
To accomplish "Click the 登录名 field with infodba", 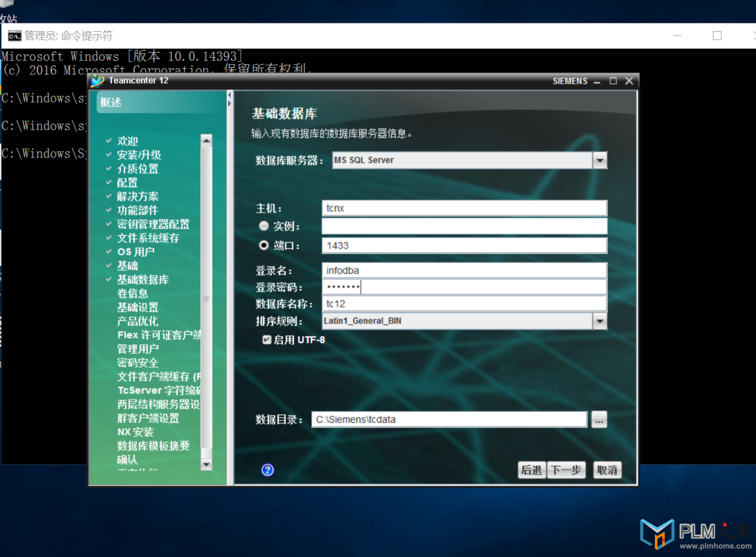I will 464,271.
